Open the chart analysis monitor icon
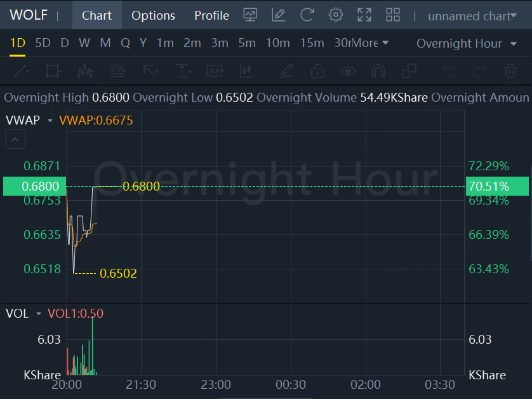The image size is (532, 399). click(250, 15)
